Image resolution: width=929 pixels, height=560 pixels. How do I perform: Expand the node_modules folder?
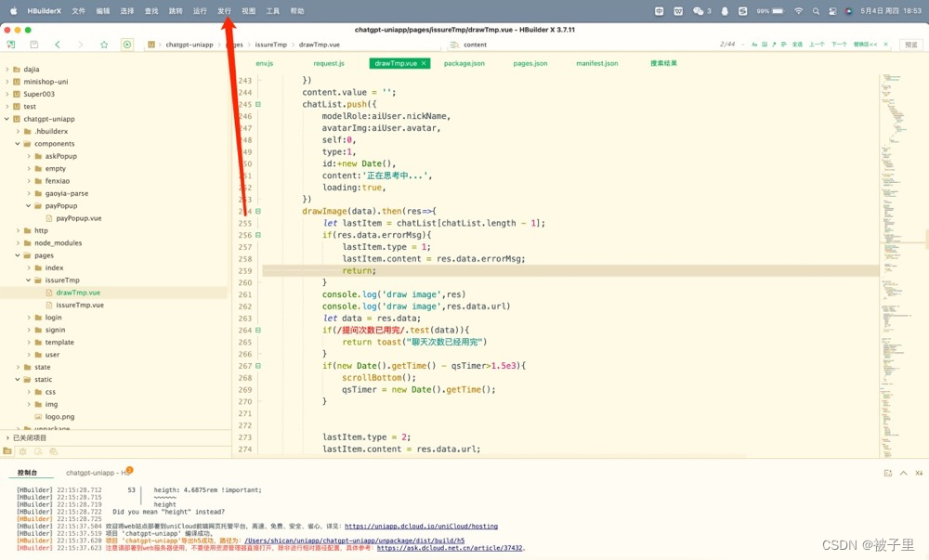(x=18, y=243)
